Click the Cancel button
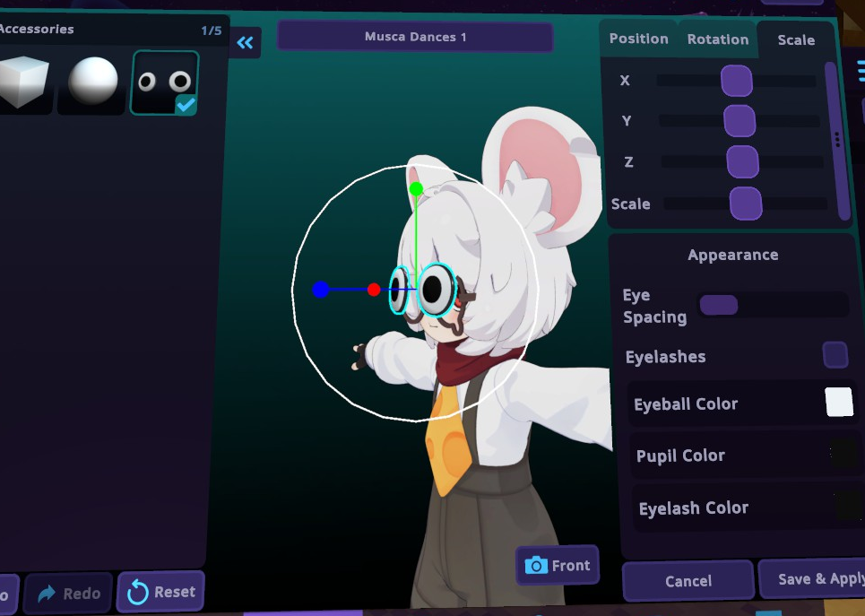The height and width of the screenshot is (616, 865). click(688, 581)
